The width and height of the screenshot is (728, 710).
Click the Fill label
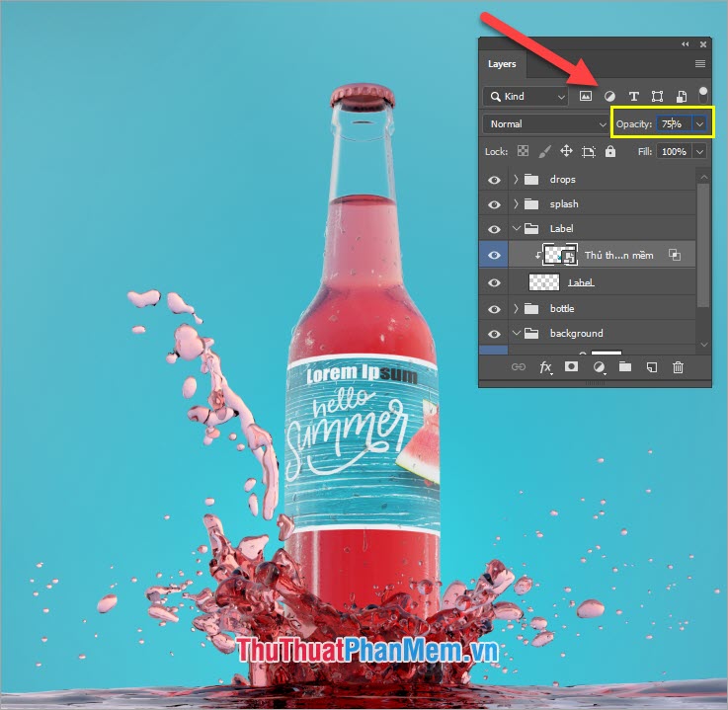(644, 152)
